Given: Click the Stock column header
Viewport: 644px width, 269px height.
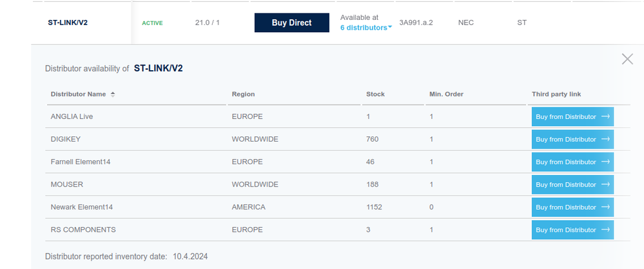Looking at the screenshot, I should (x=375, y=95).
